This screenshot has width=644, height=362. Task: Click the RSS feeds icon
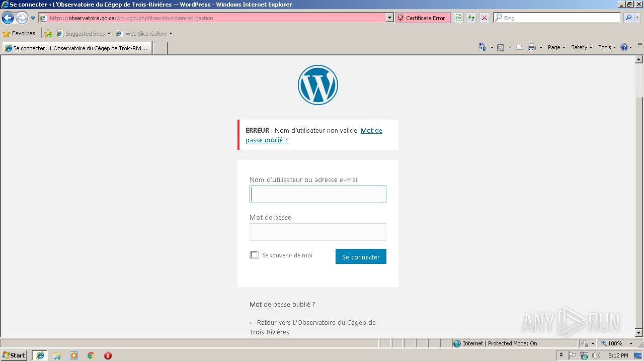pos(501,47)
